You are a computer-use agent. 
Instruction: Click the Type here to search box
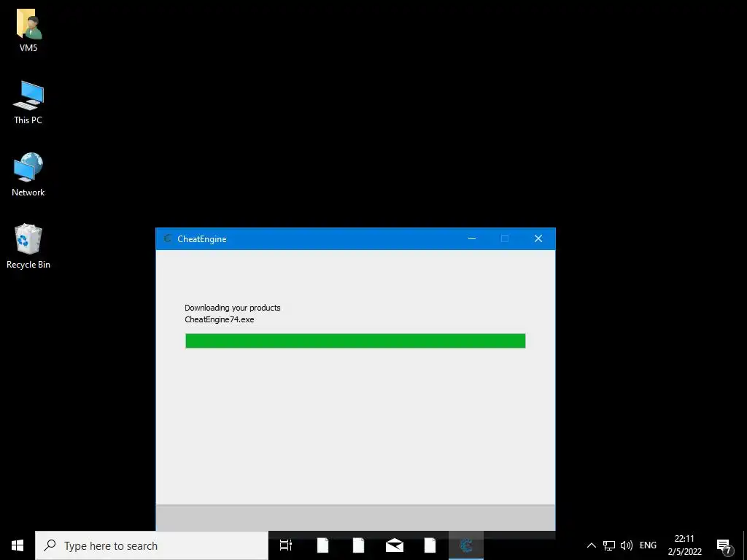pos(152,545)
